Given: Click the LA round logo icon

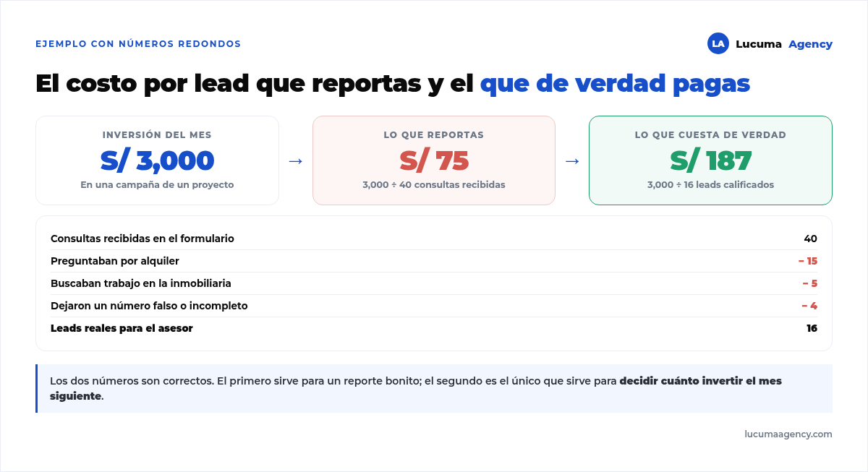Looking at the screenshot, I should pyautogui.click(x=718, y=43).
